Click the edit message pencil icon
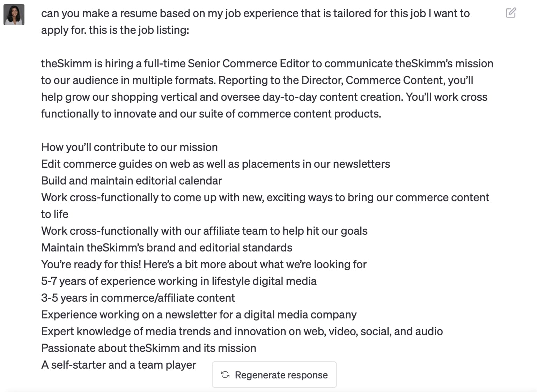Viewport: 537px width, 392px height. click(x=510, y=13)
